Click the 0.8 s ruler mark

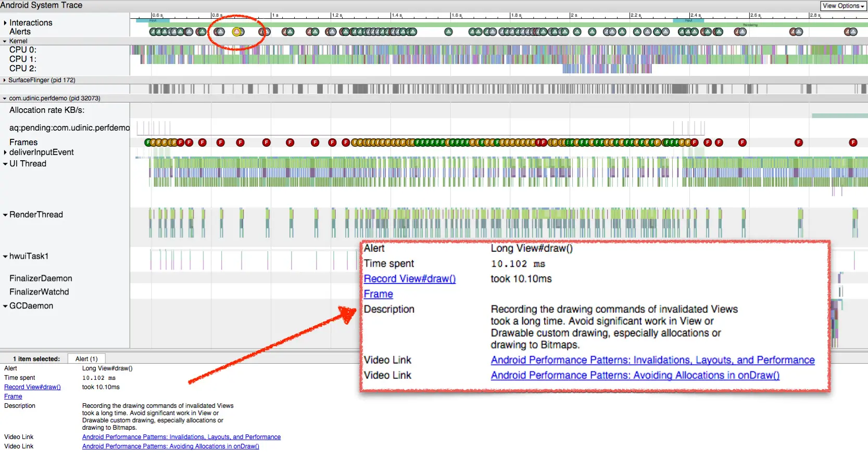pyautogui.click(x=217, y=15)
